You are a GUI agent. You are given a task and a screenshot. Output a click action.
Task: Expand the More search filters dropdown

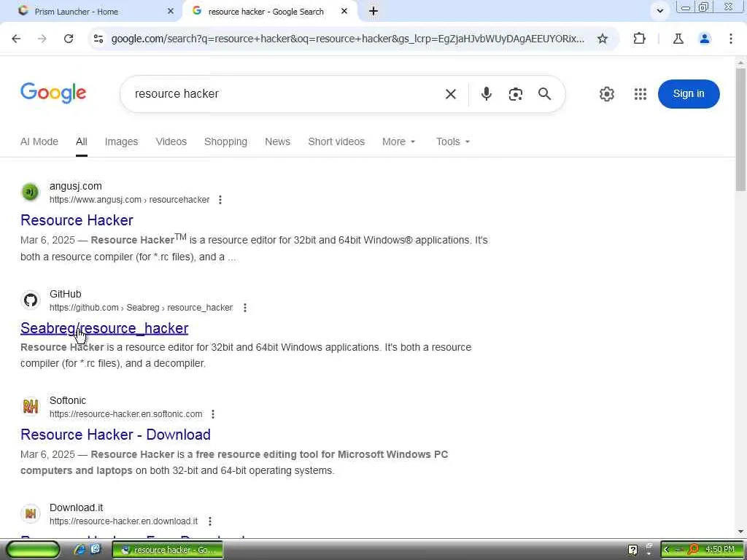[x=399, y=141]
